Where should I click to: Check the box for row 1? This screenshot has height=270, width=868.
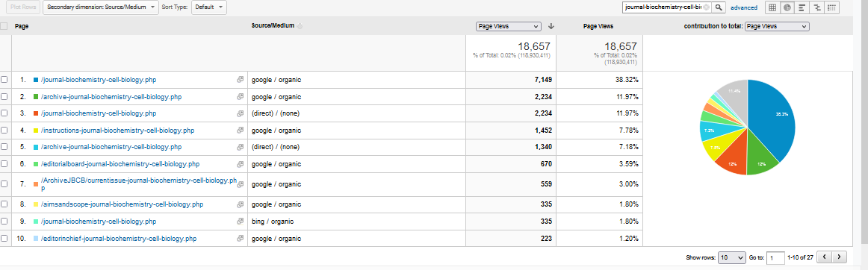4,80
